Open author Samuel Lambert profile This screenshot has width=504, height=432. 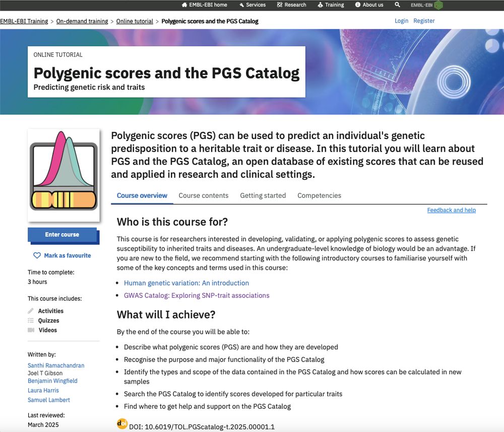[x=48, y=400]
